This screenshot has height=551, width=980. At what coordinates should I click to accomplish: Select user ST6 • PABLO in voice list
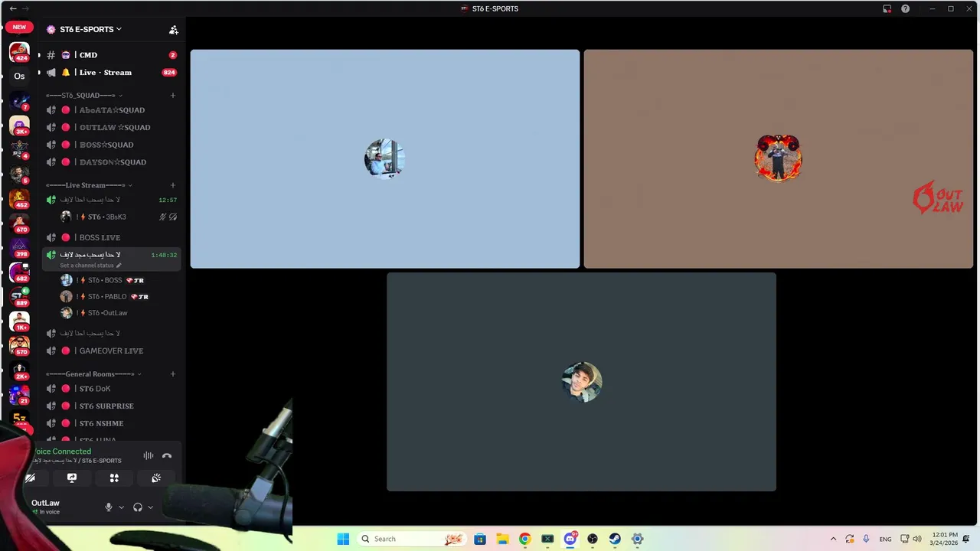(x=119, y=297)
